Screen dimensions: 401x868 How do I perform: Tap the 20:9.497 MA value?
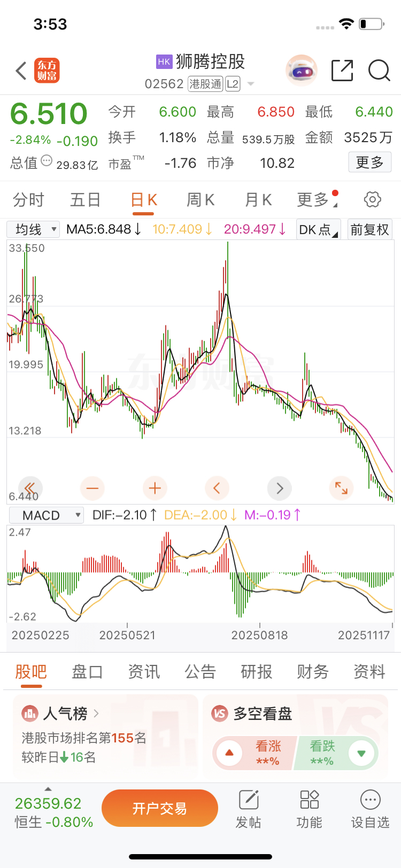[255, 229]
